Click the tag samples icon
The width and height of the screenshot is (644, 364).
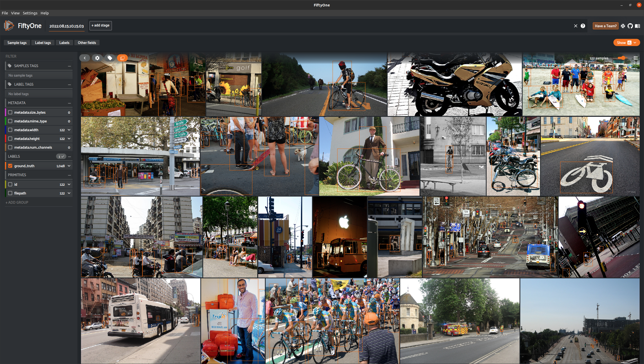(110, 58)
